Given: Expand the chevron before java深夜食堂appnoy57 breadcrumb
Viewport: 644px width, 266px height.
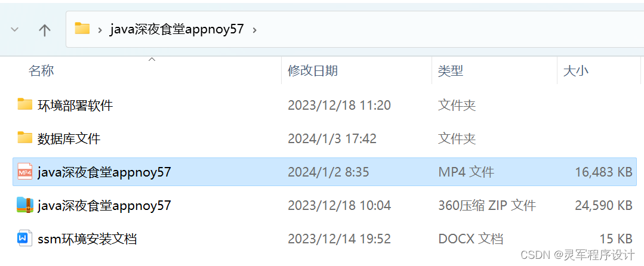Looking at the screenshot, I should [100, 30].
